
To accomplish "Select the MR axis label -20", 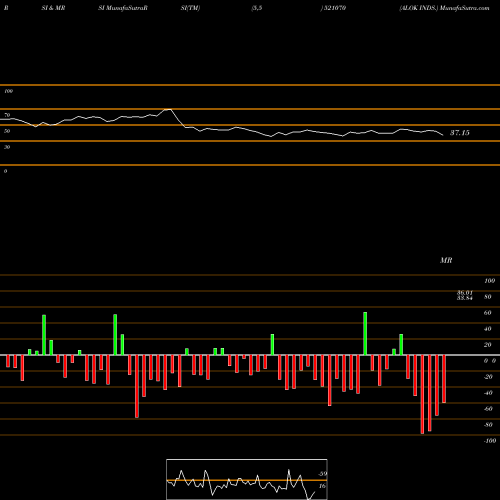I will (488, 377).
